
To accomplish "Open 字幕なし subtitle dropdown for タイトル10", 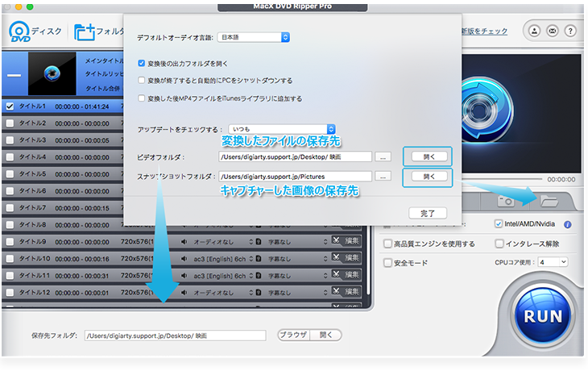I will (298, 259).
